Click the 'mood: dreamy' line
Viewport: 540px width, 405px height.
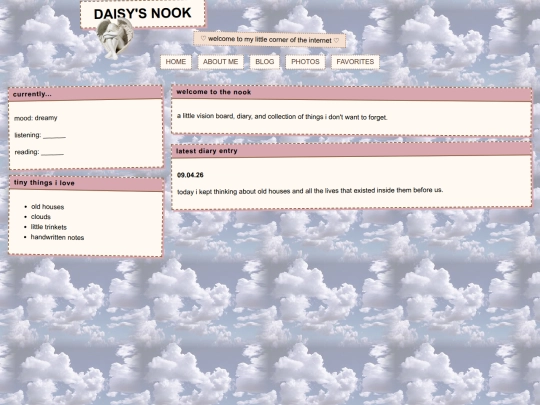point(36,118)
